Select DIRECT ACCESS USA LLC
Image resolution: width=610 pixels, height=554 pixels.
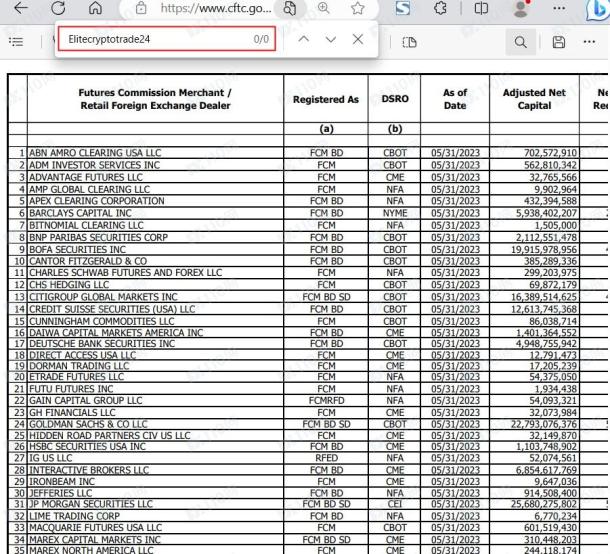pyautogui.click(x=82, y=355)
